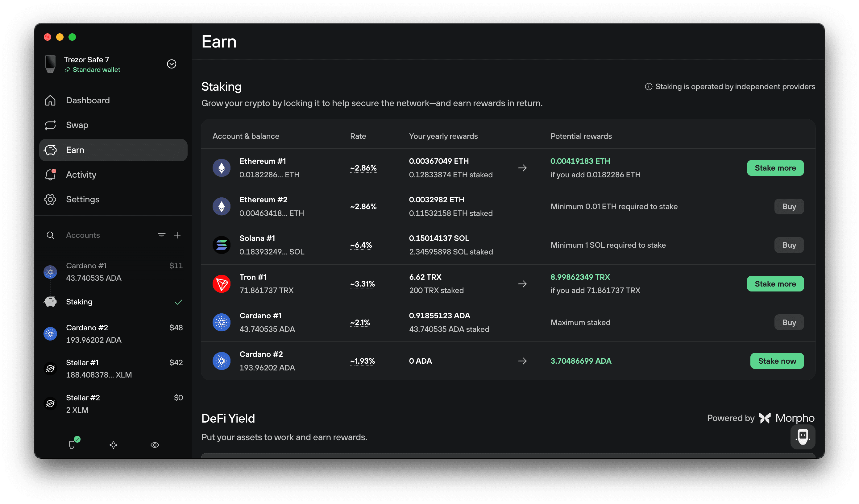The image size is (859, 504).
Task: Click the sparkle icon at sidebar bottom
Action: pyautogui.click(x=114, y=445)
